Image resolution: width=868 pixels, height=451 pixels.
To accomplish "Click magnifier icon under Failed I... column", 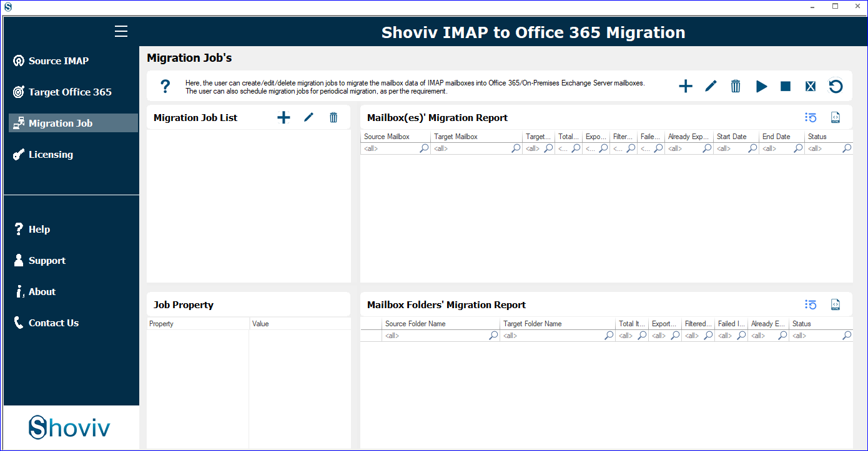I will [x=742, y=336].
